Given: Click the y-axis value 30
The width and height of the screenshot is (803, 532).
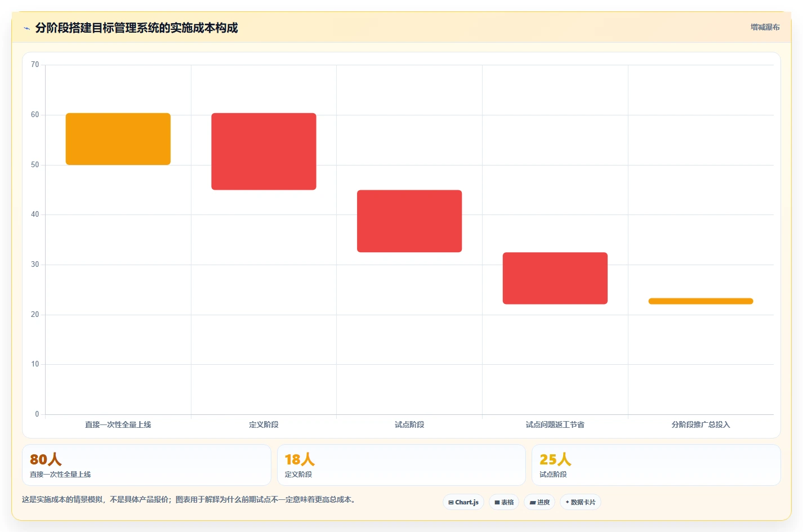Looking at the screenshot, I should [x=35, y=265].
